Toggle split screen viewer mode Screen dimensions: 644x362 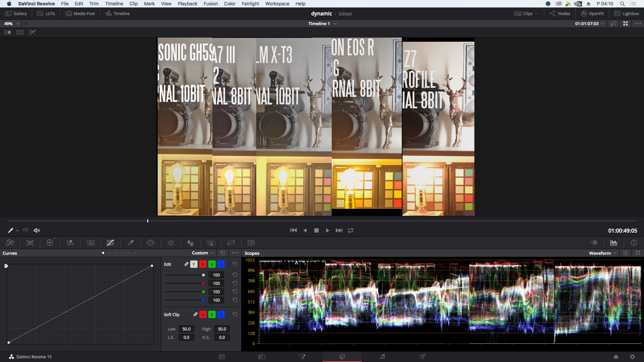pyautogui.click(x=20, y=32)
